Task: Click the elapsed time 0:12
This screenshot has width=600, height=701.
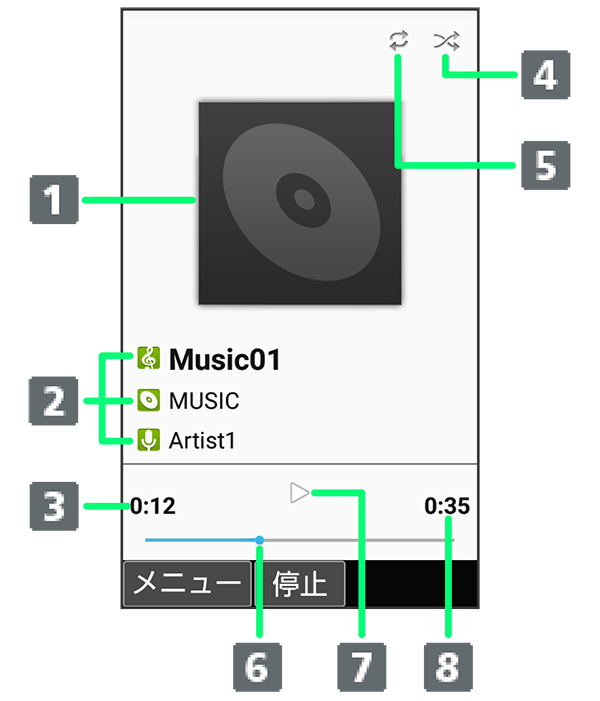Action: click(x=153, y=506)
